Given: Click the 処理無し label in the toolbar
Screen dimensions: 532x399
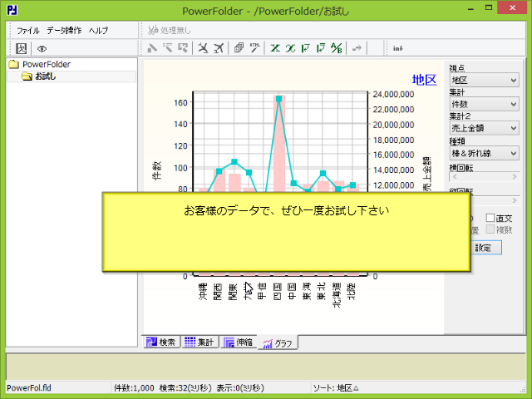Looking at the screenshot, I should (175, 31).
